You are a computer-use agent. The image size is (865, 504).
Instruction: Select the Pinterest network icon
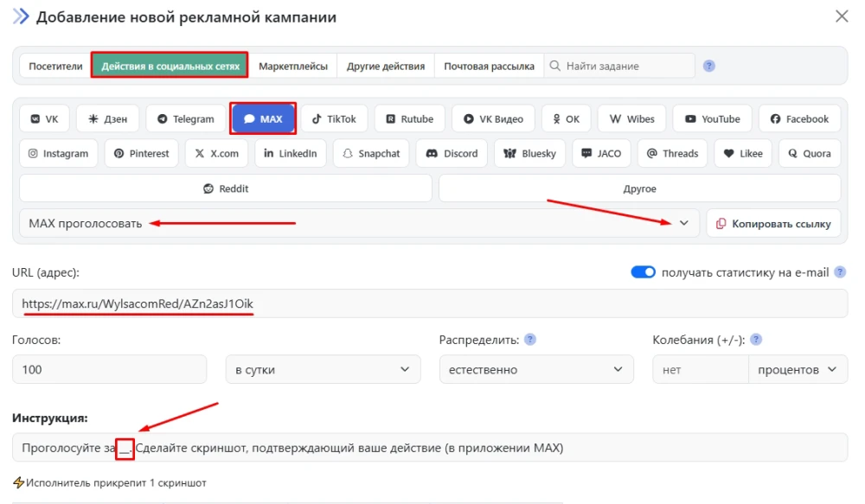point(141,153)
